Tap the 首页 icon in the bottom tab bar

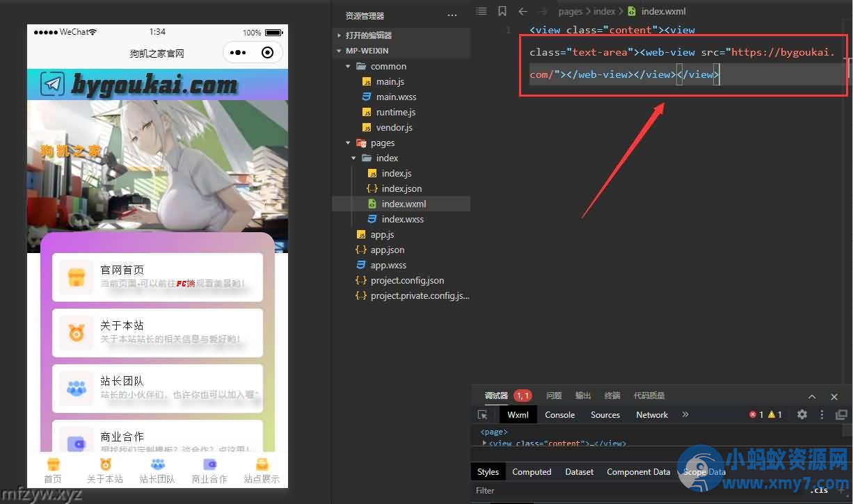[53, 464]
